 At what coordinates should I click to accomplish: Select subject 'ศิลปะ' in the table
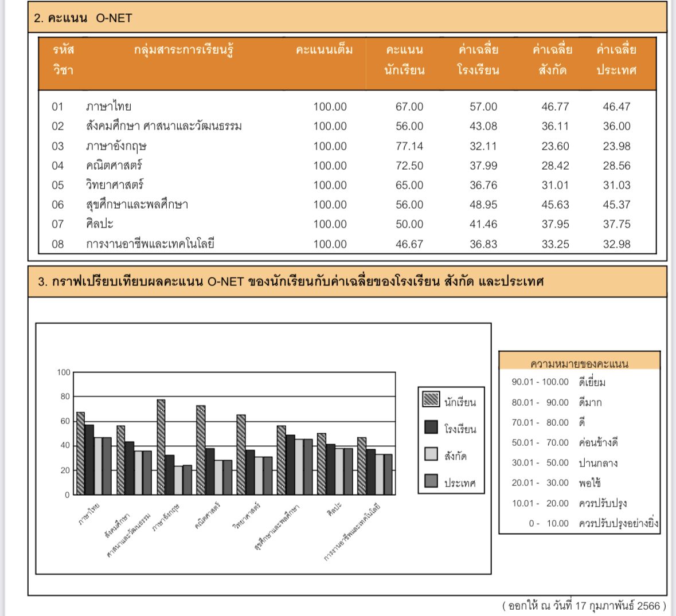[x=100, y=224]
